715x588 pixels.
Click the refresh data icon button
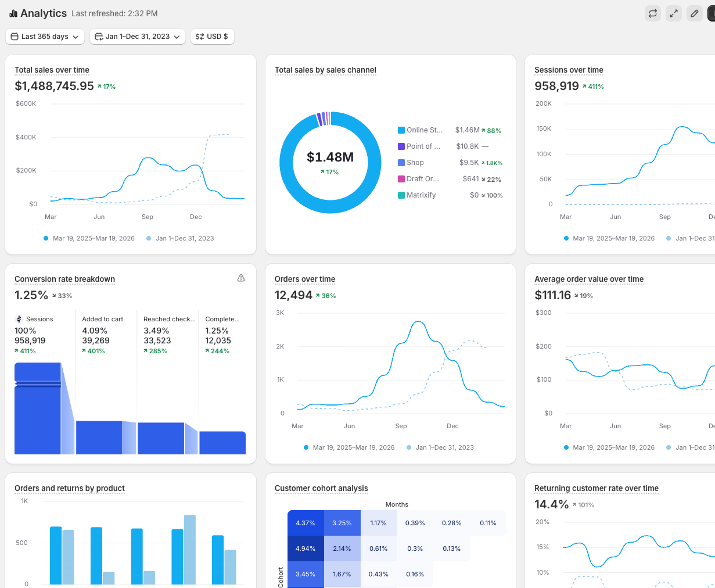pos(653,13)
